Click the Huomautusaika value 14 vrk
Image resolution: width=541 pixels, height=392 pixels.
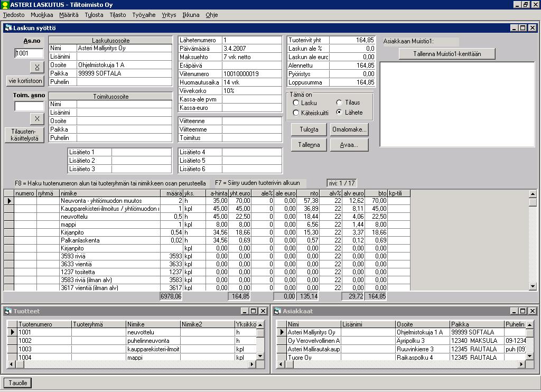click(252, 82)
